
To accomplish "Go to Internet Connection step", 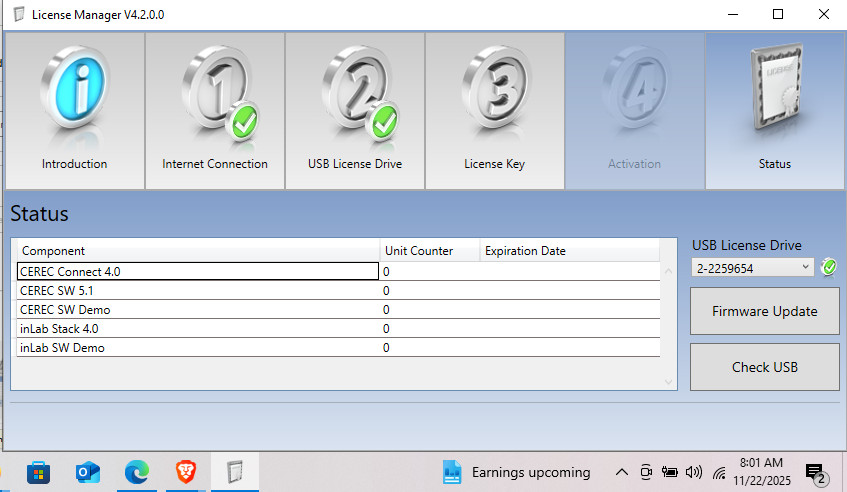I will 215,111.
